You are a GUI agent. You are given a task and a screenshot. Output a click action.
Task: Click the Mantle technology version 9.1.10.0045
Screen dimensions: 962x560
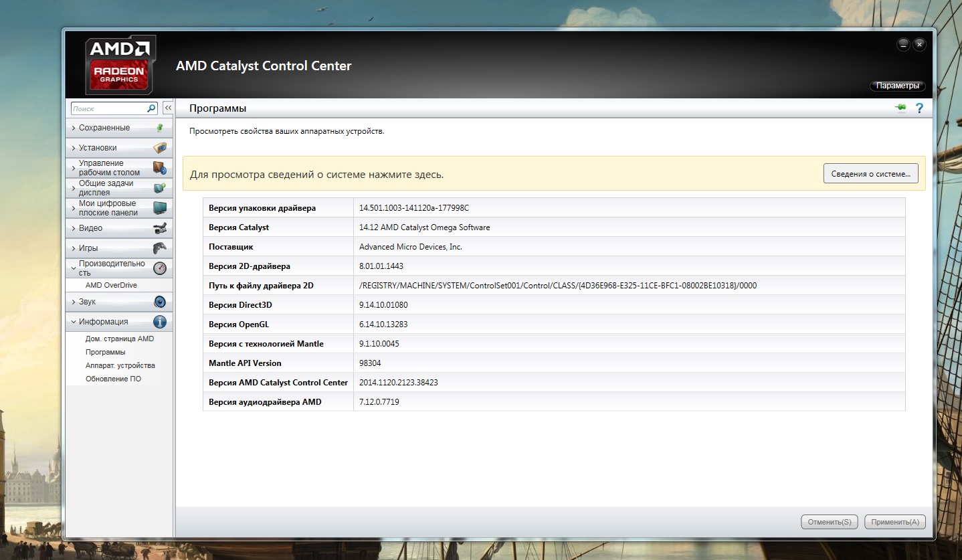pos(379,344)
